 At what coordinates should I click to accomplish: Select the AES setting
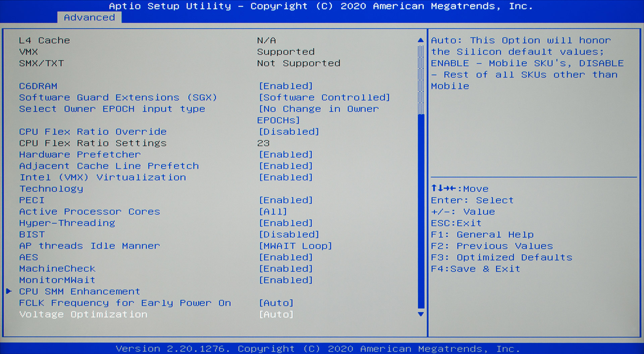click(29, 257)
